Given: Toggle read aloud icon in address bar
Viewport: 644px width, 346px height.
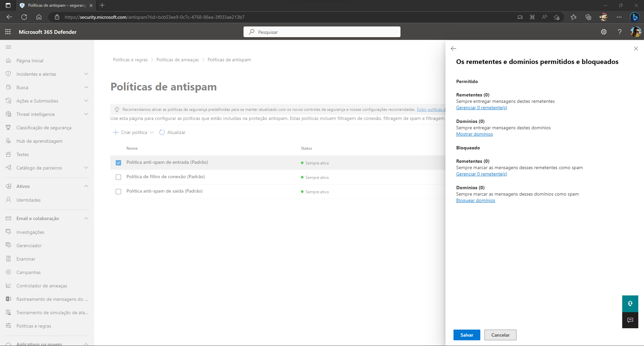Looking at the screenshot, I should tap(544, 17).
